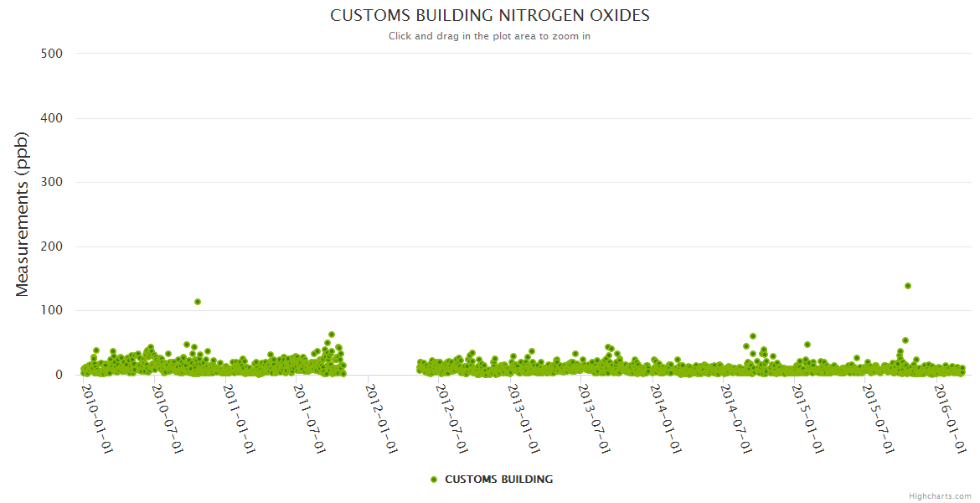Open the Highcharts.com credit link
Screen dimensions: 980x503
940,496
